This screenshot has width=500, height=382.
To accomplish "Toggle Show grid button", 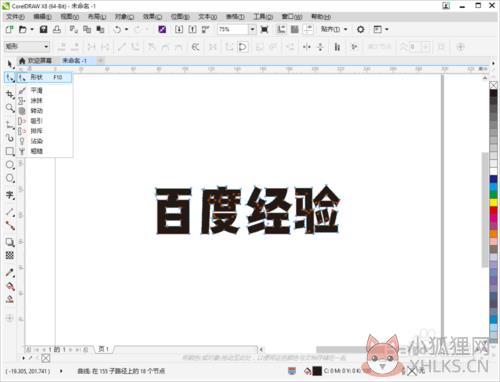I will (x=295, y=29).
